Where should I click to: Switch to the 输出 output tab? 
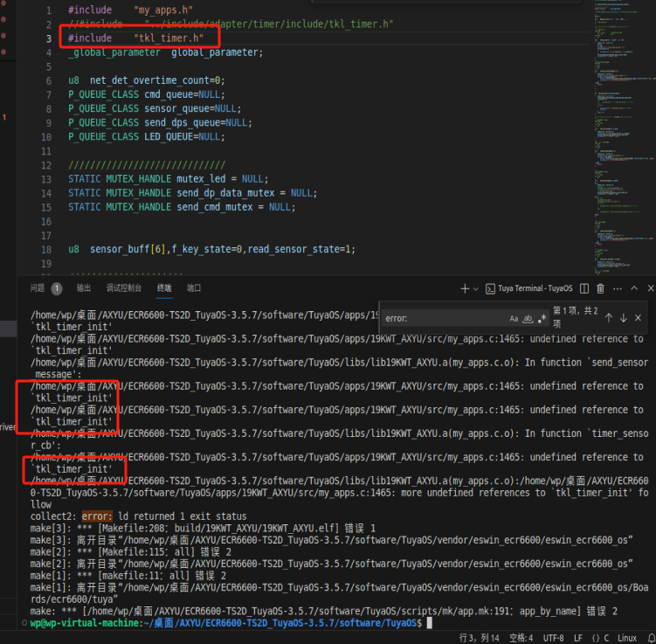(x=84, y=287)
